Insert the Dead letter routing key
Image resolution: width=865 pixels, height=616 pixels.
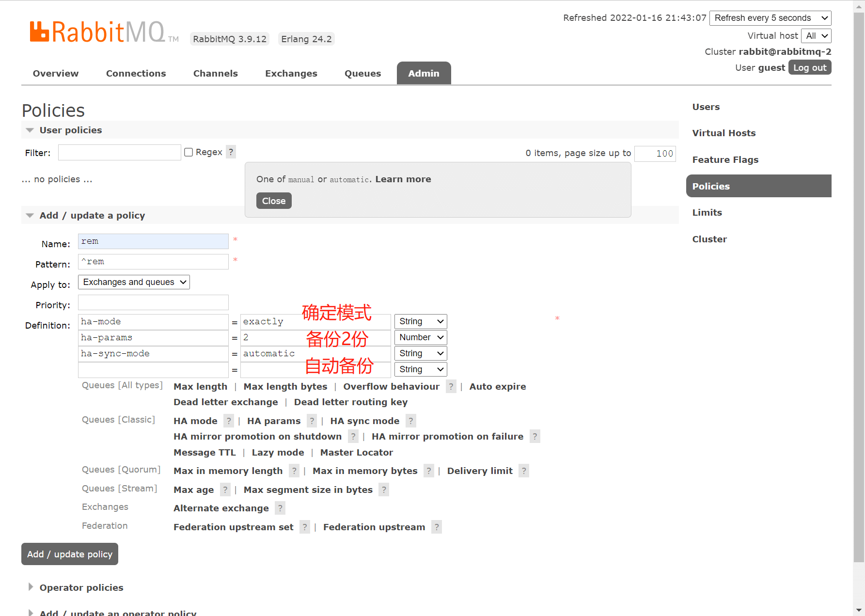coord(351,402)
